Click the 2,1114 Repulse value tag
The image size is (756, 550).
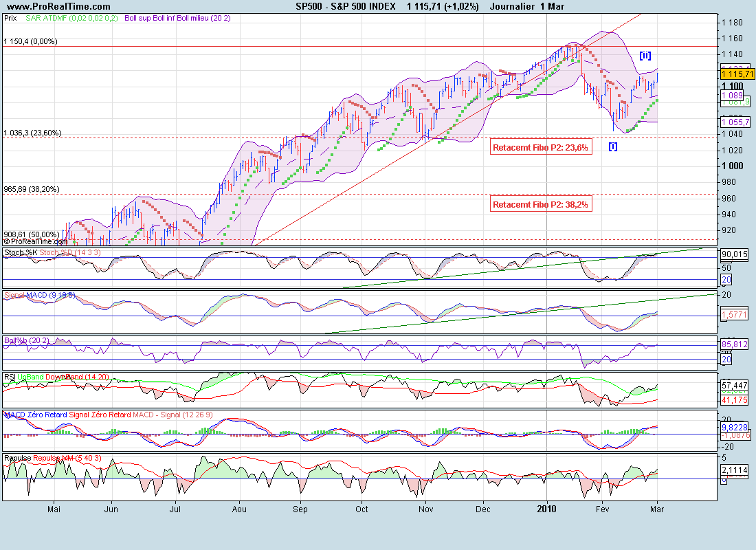coord(734,470)
